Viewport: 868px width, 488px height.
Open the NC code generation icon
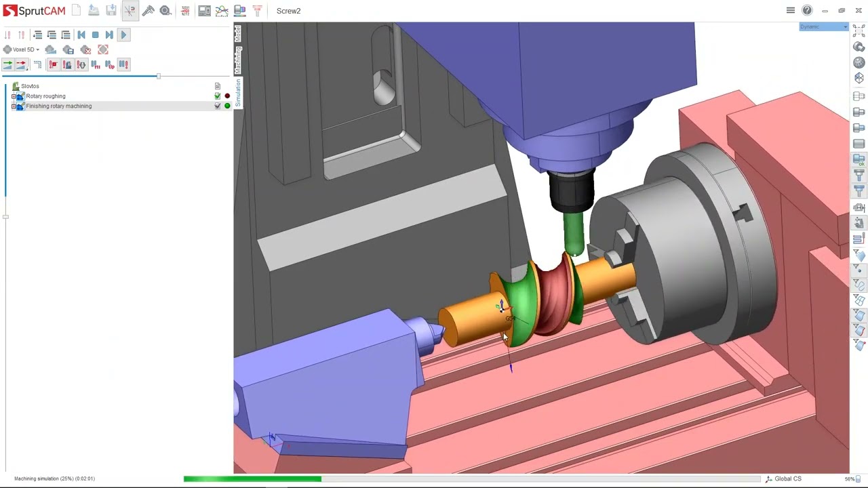coord(185,11)
